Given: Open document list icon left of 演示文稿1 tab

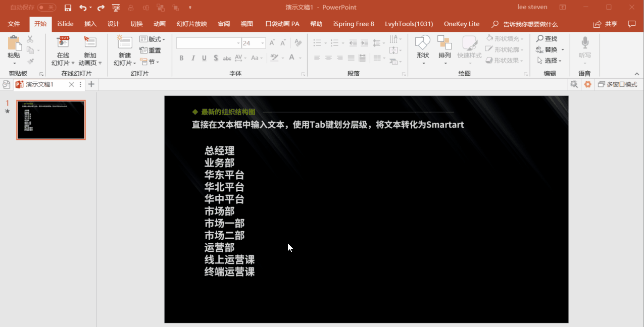Looking at the screenshot, I should [7, 84].
